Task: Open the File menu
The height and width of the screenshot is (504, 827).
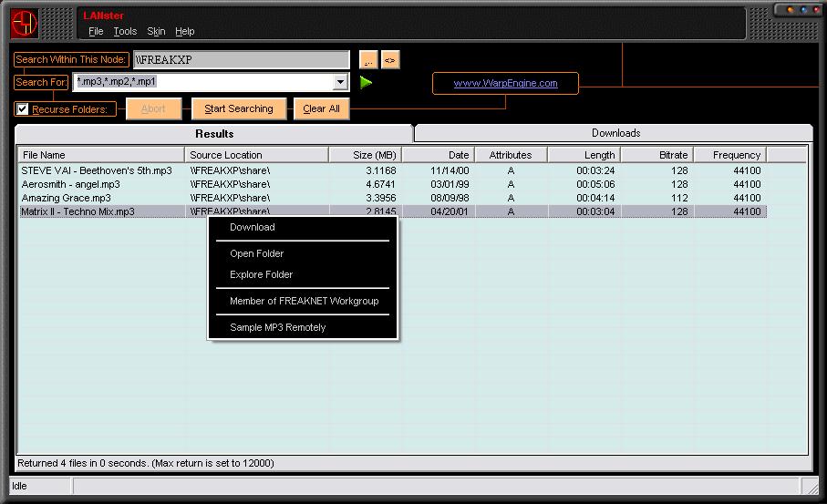Action: tap(96, 31)
